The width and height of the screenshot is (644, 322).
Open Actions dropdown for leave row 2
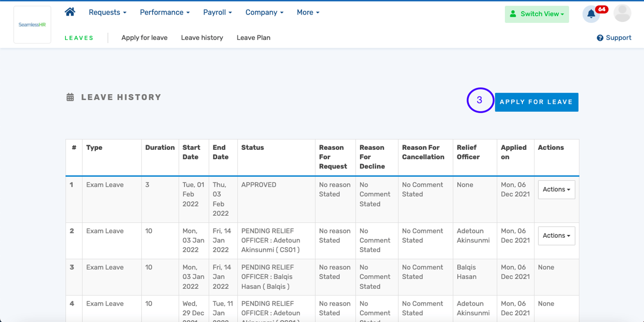(556, 236)
